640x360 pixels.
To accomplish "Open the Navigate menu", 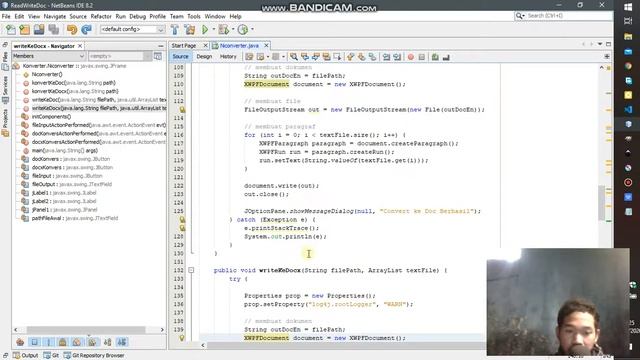I will click(x=55, y=16).
